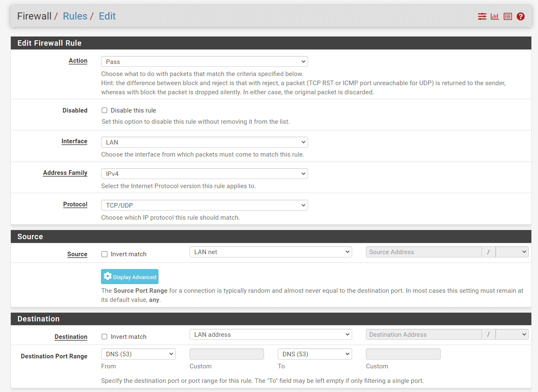Image resolution: width=538 pixels, height=392 pixels.
Task: Click the Address Family field label
Action: 65,173
